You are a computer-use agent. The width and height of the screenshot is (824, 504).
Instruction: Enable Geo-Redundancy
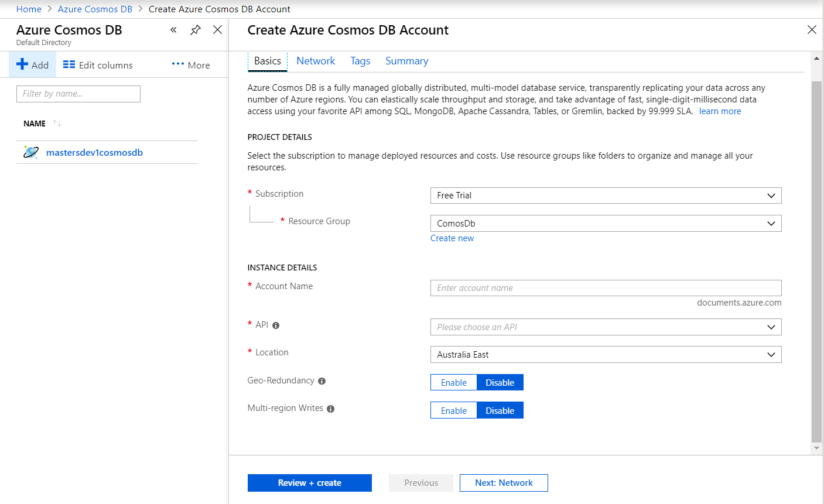click(x=453, y=382)
